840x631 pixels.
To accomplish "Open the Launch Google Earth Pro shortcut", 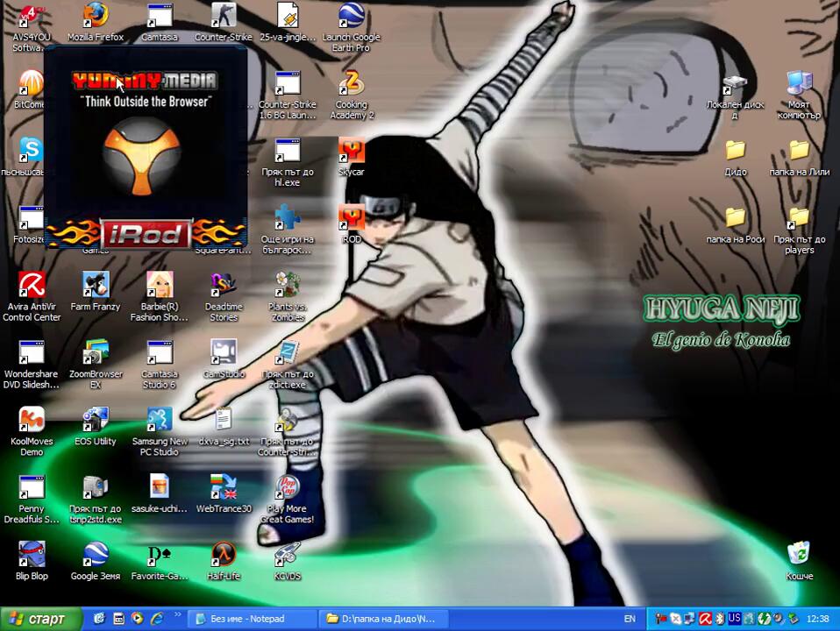I will 351,17.
